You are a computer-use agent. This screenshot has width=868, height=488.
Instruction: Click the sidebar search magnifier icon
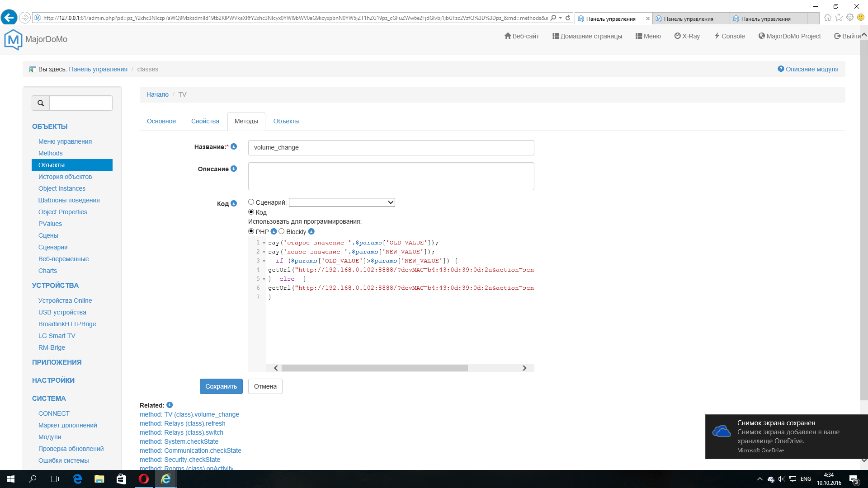[41, 103]
